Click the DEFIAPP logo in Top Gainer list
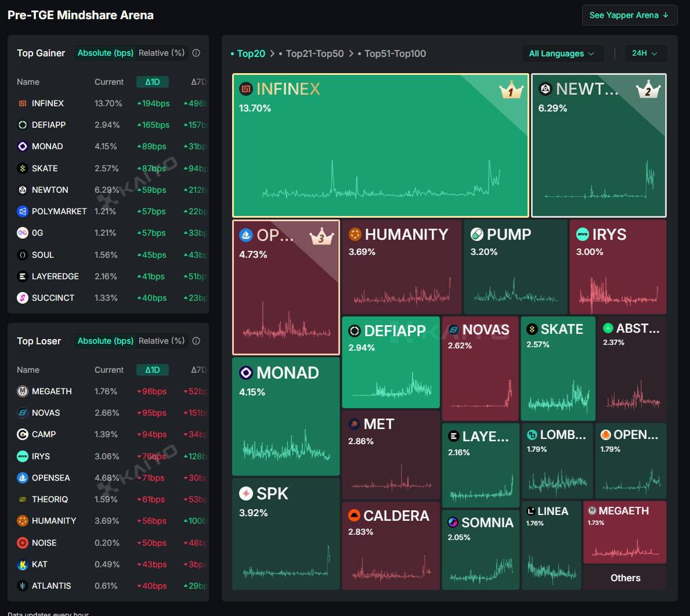The width and height of the screenshot is (690, 616). [23, 125]
